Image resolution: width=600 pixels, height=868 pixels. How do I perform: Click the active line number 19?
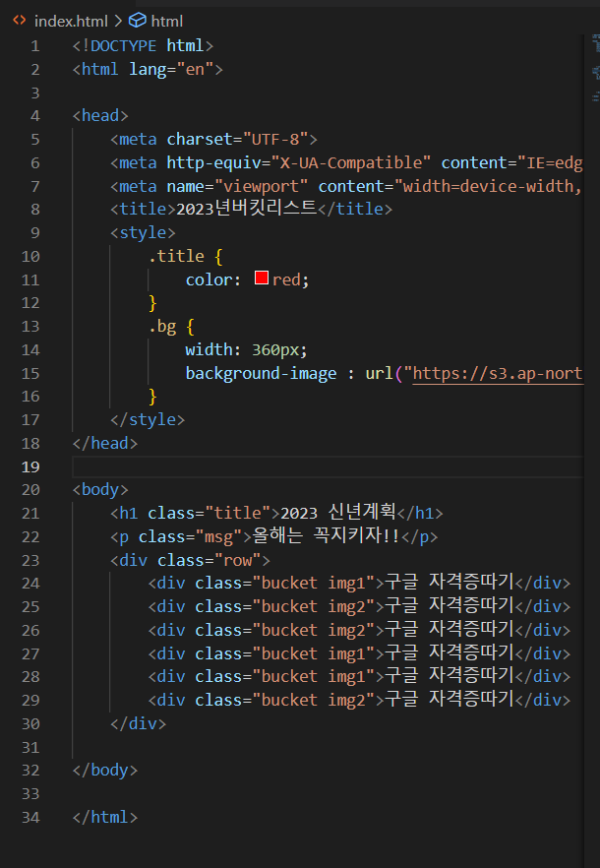click(31, 467)
